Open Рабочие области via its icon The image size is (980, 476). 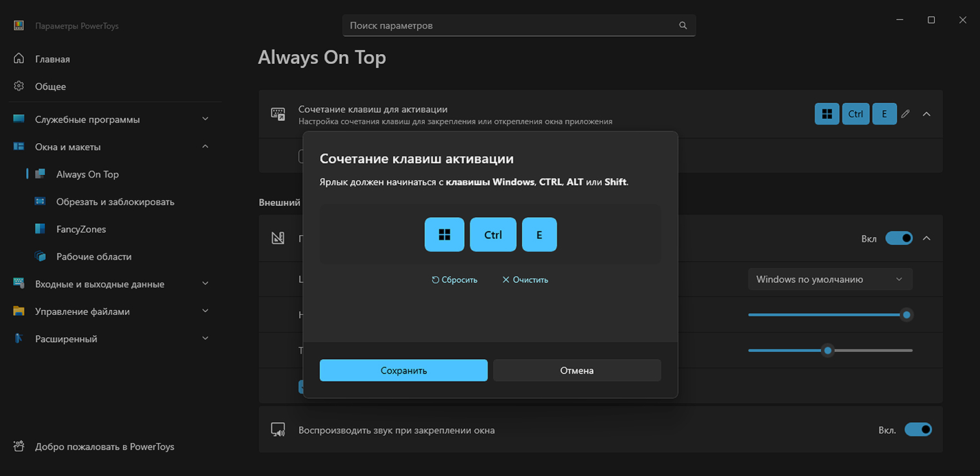click(40, 257)
